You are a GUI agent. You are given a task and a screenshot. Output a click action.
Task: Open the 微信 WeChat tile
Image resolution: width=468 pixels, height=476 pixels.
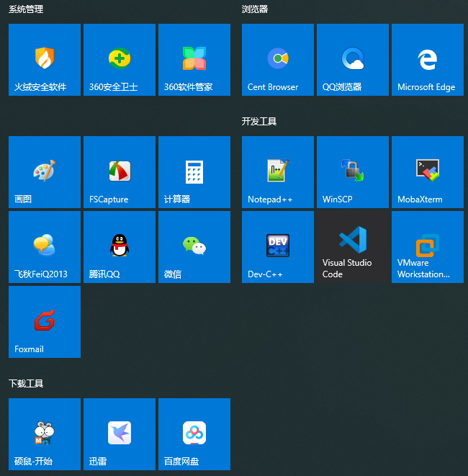pyautogui.click(x=194, y=247)
